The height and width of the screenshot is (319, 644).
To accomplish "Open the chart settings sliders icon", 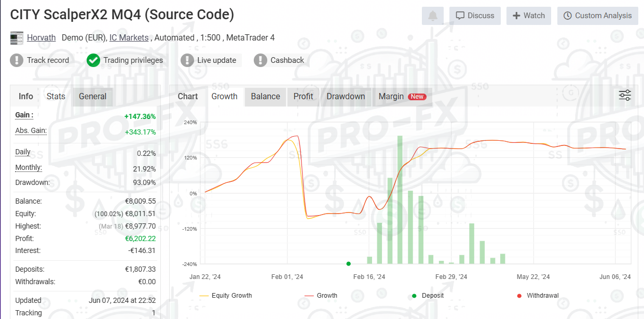I will tap(625, 95).
